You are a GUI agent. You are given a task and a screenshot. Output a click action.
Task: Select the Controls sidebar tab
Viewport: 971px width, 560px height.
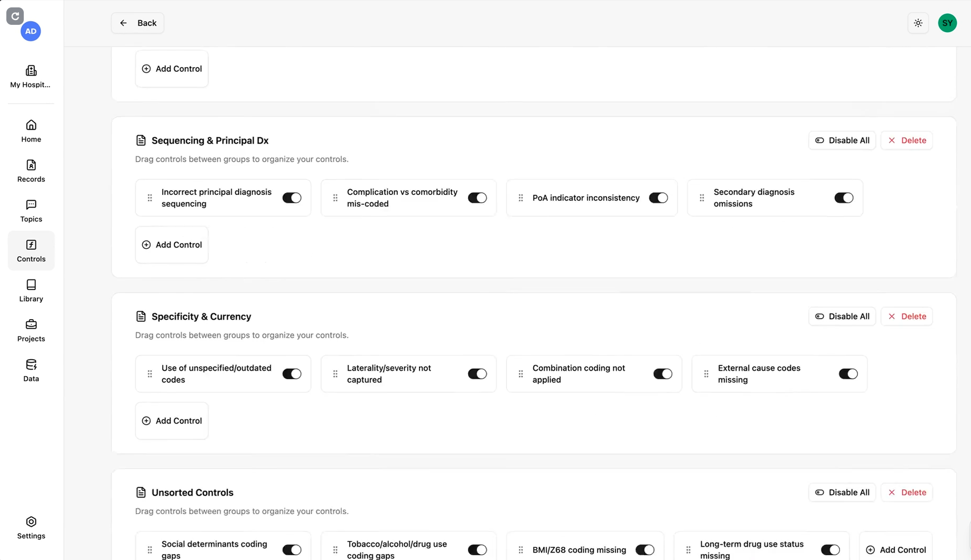31,250
